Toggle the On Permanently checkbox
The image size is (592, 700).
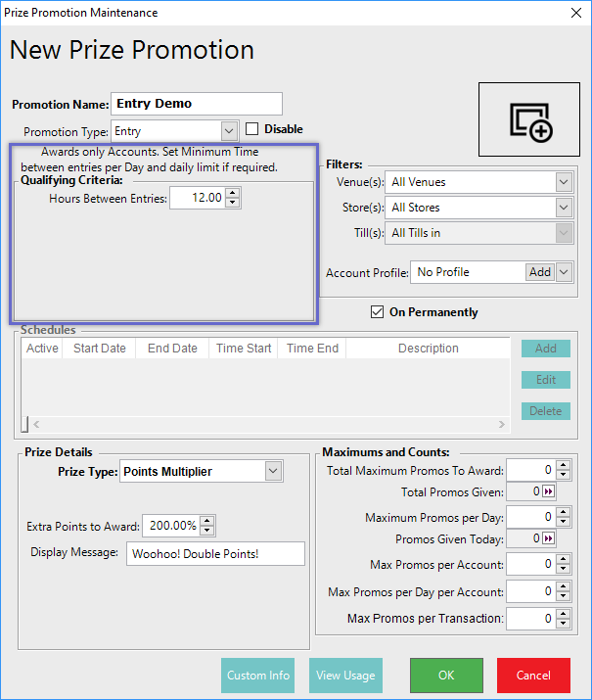click(377, 312)
